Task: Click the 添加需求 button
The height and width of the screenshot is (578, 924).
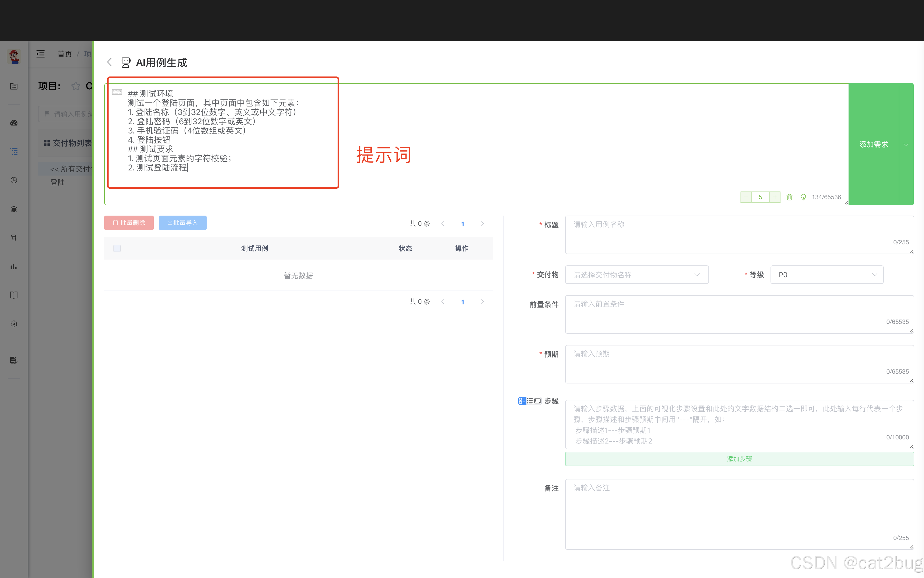Action: tap(873, 144)
